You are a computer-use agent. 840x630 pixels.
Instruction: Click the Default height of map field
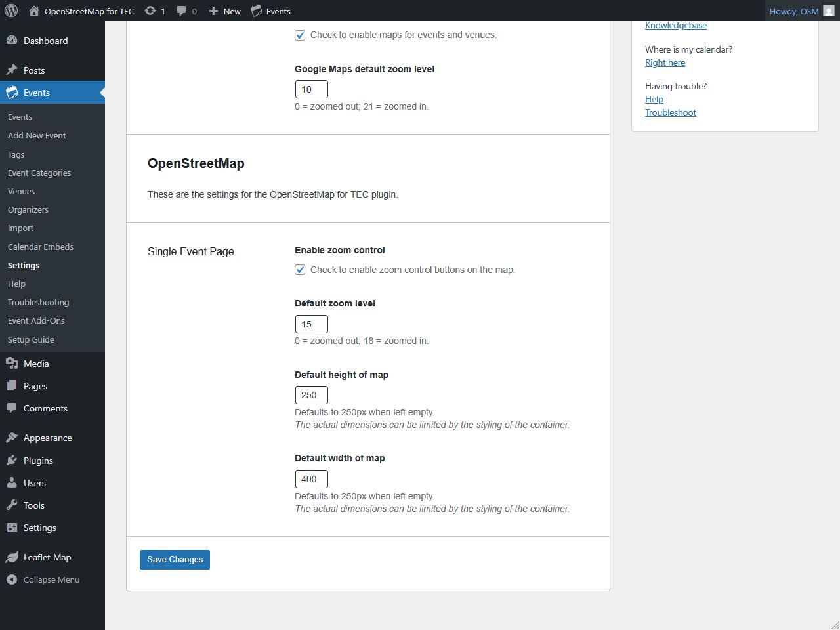point(311,395)
